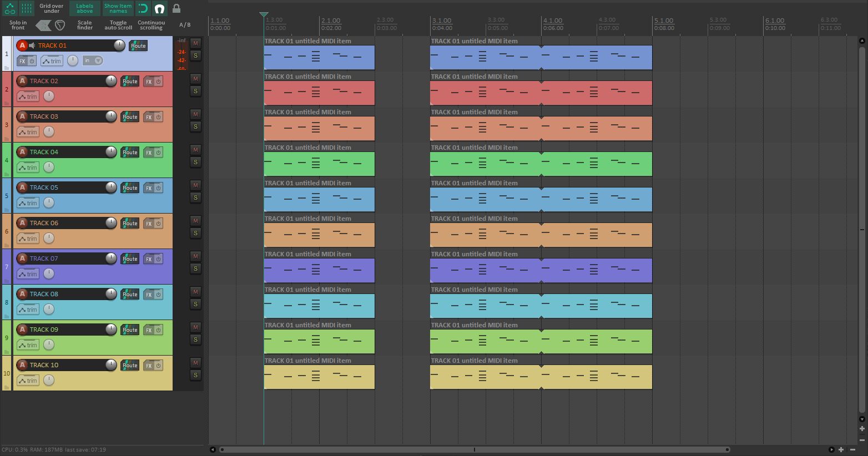Click vertical zoom in plus icon

point(862,429)
